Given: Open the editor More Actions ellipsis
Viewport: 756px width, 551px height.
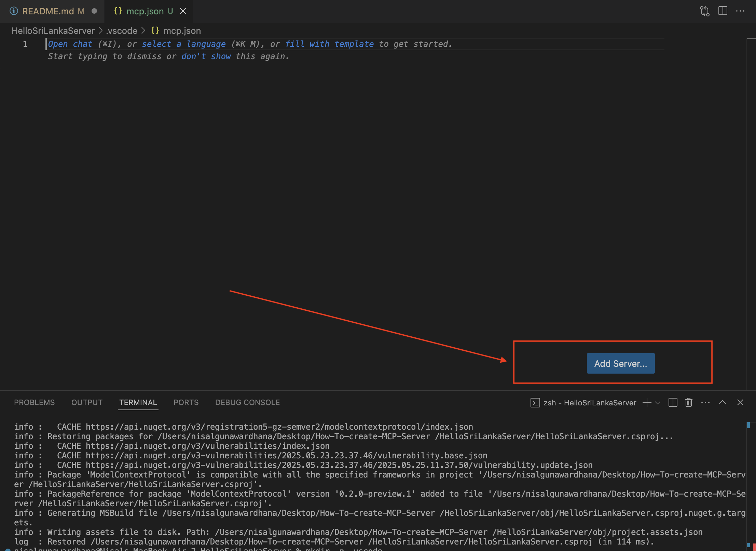Looking at the screenshot, I should coord(740,11).
